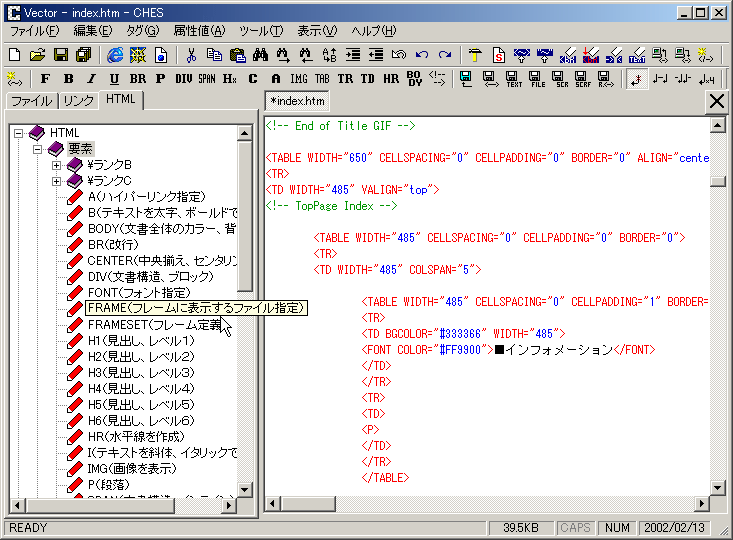The height and width of the screenshot is (540, 733).
Task: Insert comment tag icon
Action: point(437,79)
